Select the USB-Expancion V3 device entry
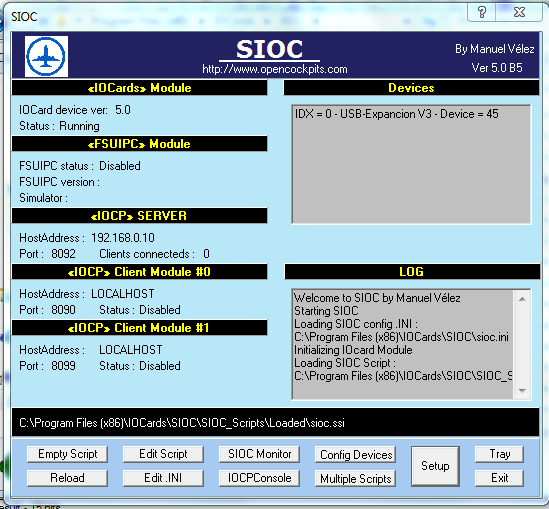 click(x=397, y=114)
